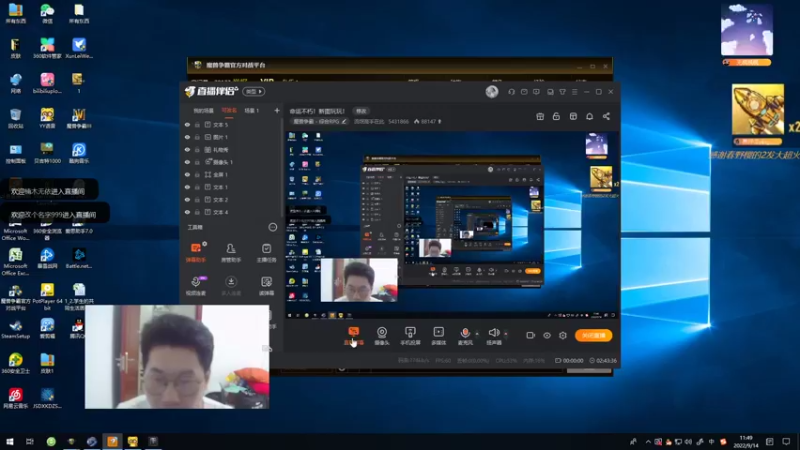Viewport: 800px width, 450px height.
Task: Open the video co-streaming tool with the mic icon
Action: (x=196, y=286)
